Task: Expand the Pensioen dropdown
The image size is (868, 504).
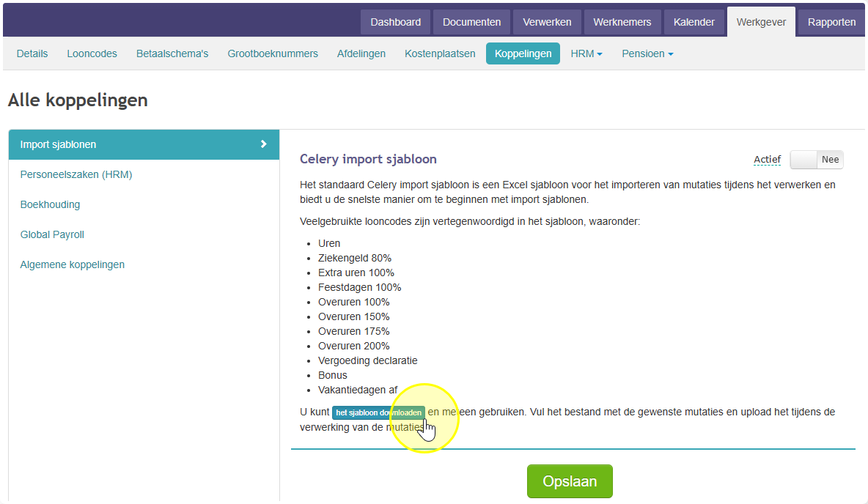Action: [x=647, y=53]
